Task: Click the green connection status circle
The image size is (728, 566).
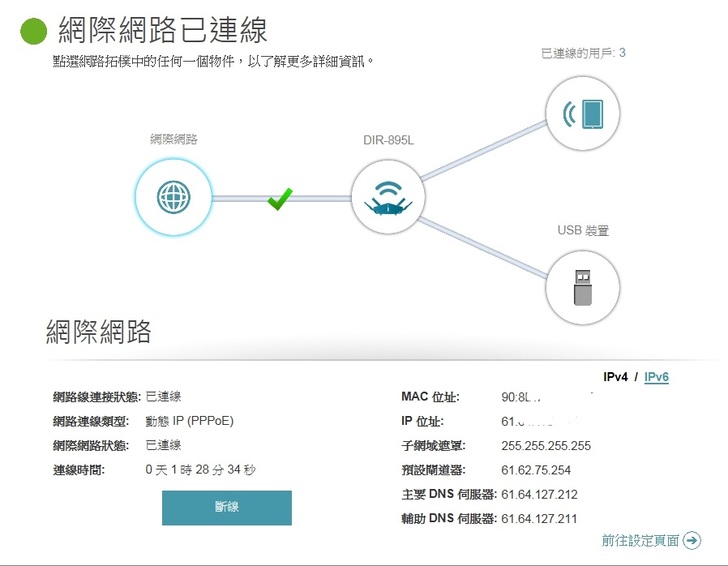Action: click(x=34, y=31)
